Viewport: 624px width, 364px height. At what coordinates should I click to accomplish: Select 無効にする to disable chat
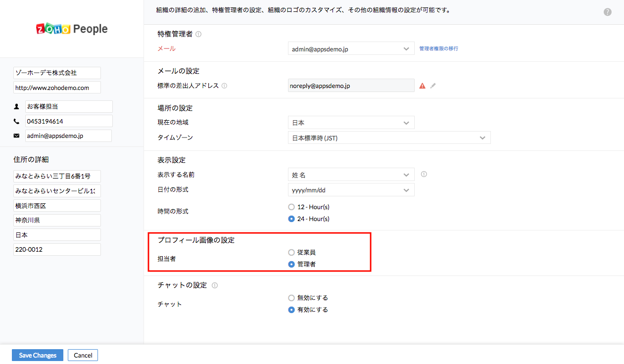[291, 298]
